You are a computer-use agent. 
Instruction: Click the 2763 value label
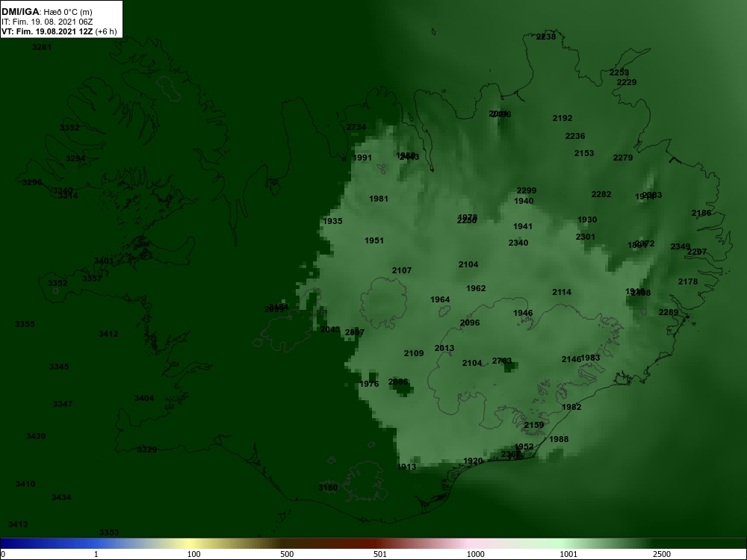(502, 361)
